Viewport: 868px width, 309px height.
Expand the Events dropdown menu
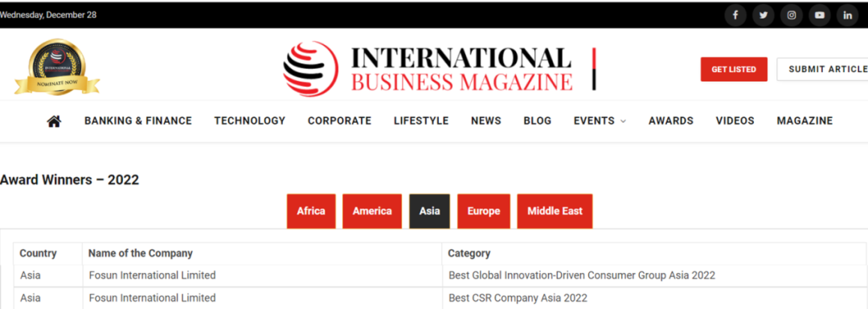click(600, 121)
